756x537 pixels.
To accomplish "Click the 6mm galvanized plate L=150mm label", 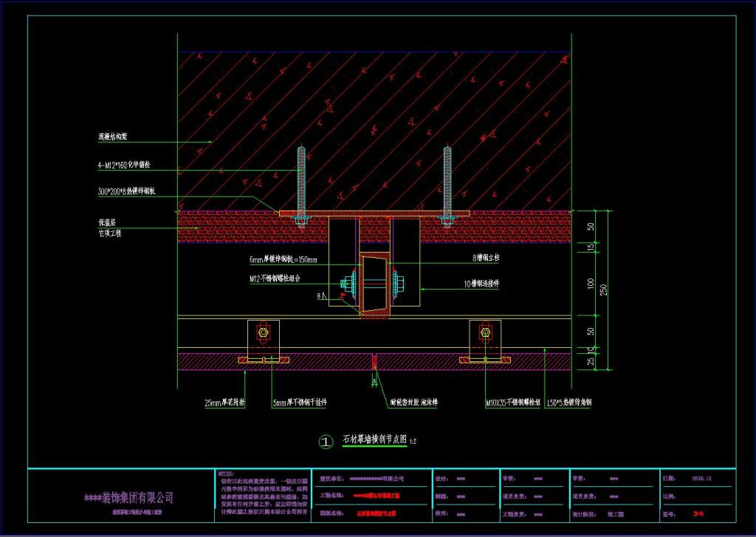I will click(283, 260).
